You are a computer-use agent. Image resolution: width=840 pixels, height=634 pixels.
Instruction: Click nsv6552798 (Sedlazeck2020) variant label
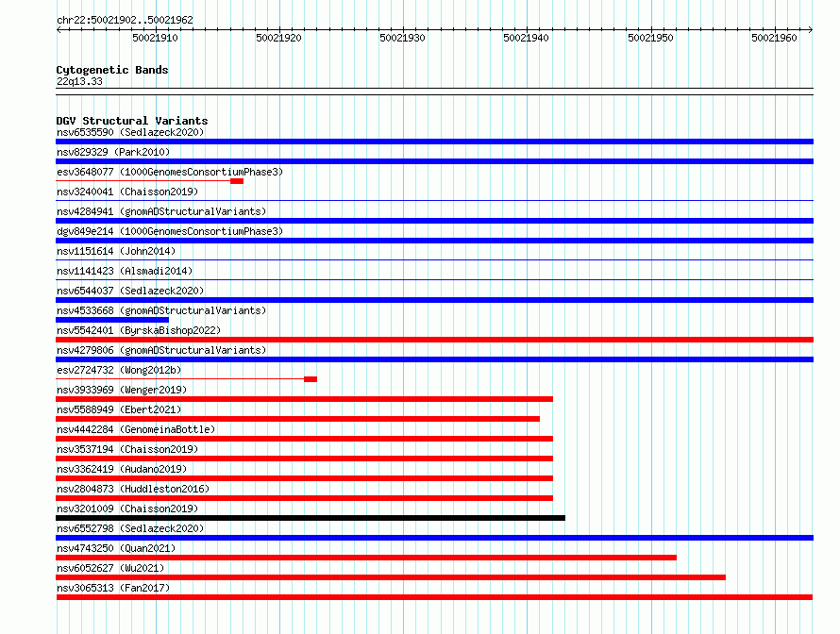130,528
